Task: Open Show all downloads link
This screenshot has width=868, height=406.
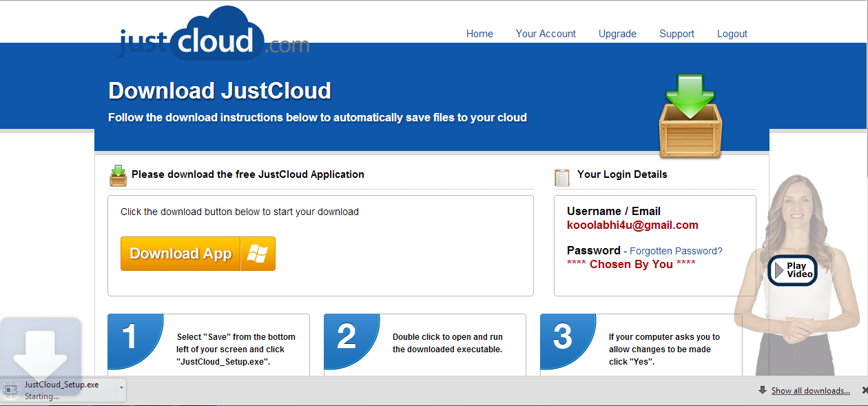Action: [810, 391]
